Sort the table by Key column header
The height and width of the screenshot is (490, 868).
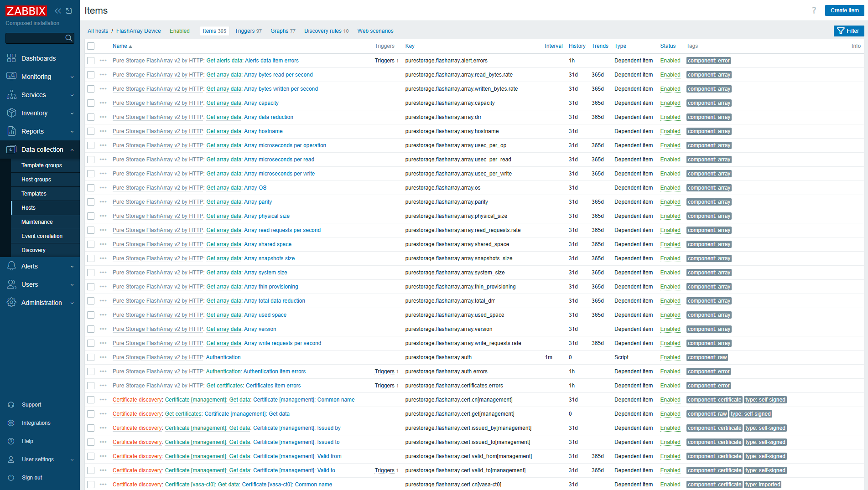410,46
